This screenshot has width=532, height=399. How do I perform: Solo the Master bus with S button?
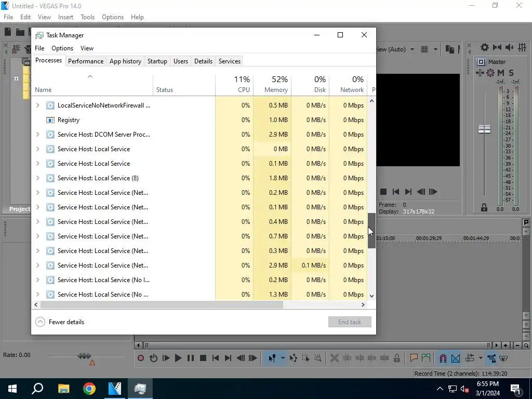point(511,73)
